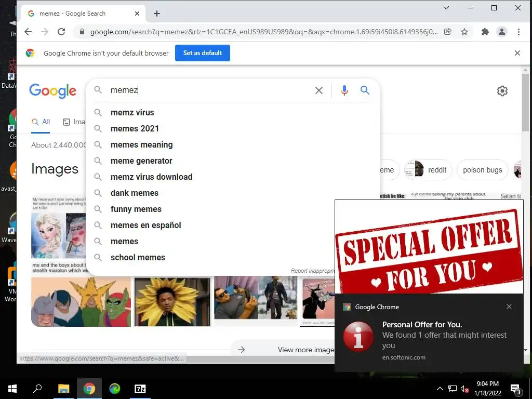Click the Chrome taskbar icon
Image resolution: width=532 pixels, height=399 pixels.
tap(89, 389)
